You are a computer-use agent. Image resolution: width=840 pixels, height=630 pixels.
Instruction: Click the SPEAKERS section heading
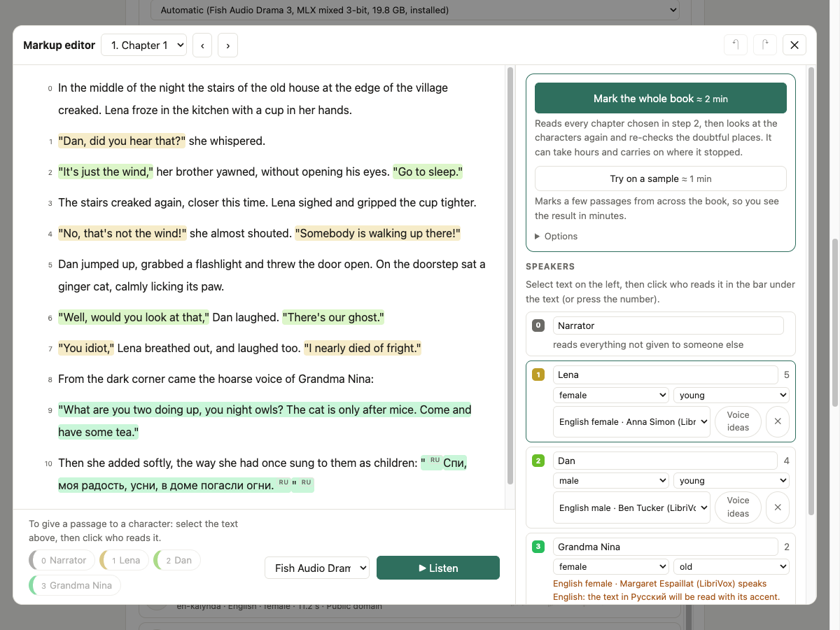(550, 267)
